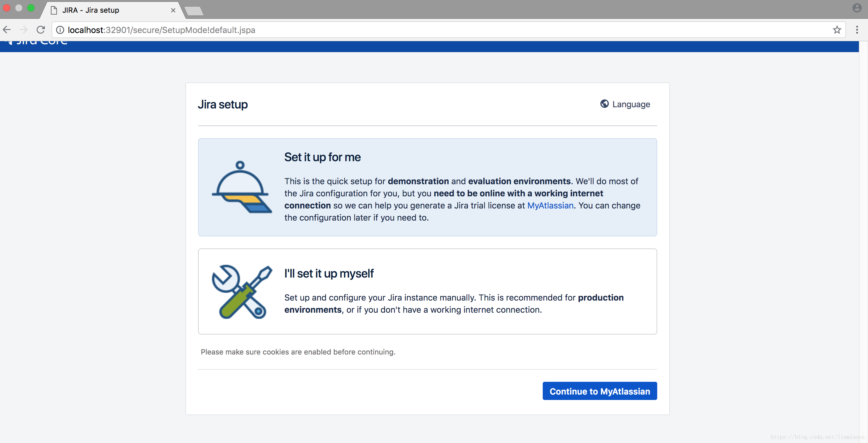868x443 pixels.
Task: Click the macOS red close window button
Action: pos(7,8)
